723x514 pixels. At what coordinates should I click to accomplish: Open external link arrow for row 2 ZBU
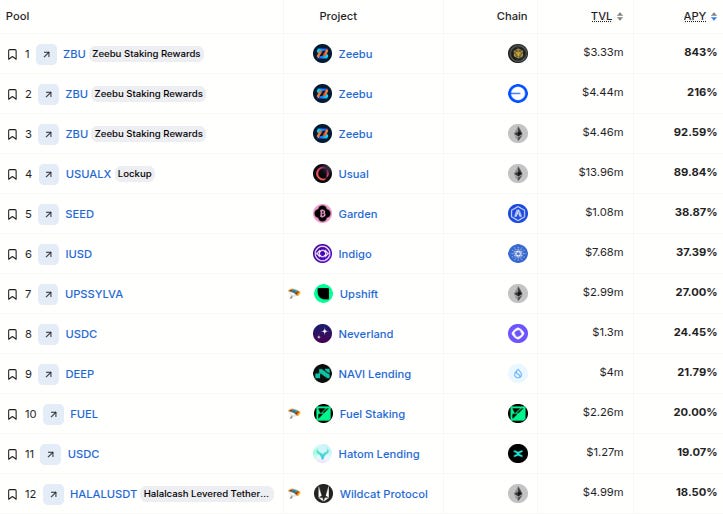[48, 95]
